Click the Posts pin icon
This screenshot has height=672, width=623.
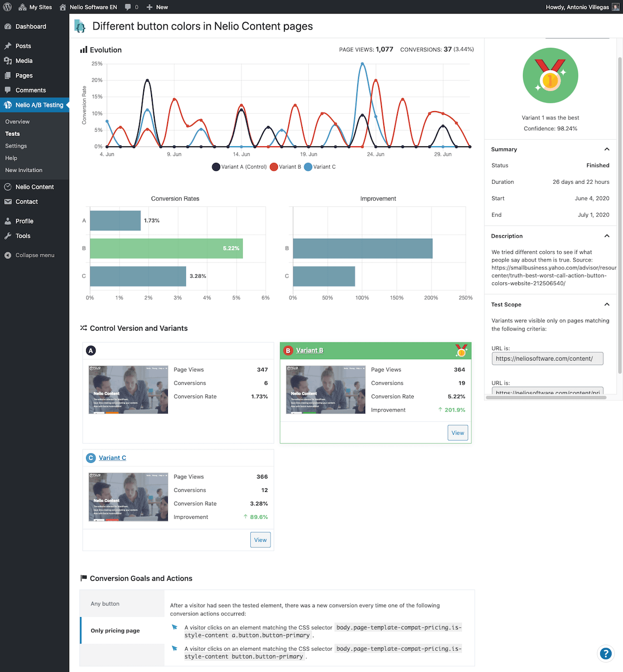coord(8,46)
